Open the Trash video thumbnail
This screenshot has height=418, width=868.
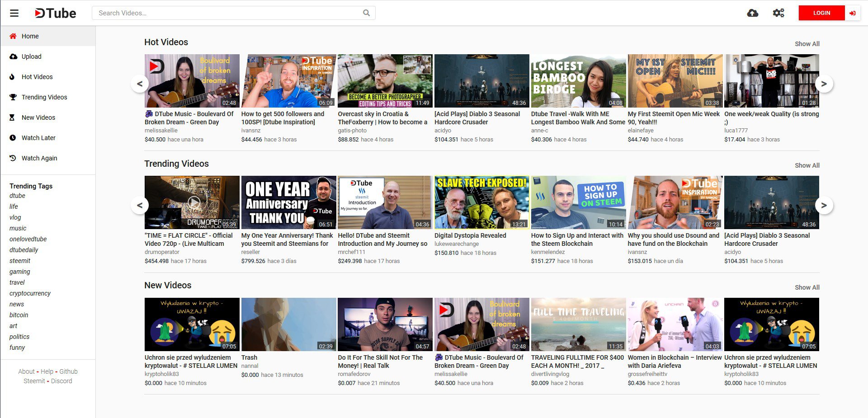click(x=288, y=324)
